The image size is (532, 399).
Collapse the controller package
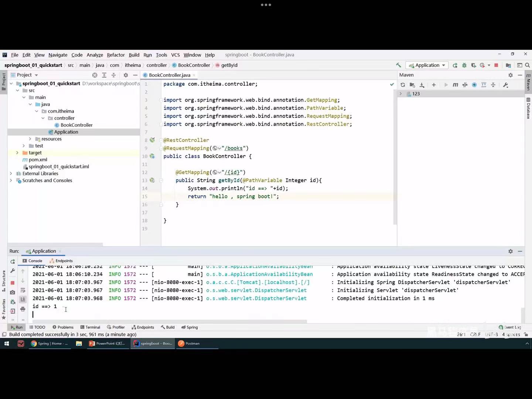point(43,118)
